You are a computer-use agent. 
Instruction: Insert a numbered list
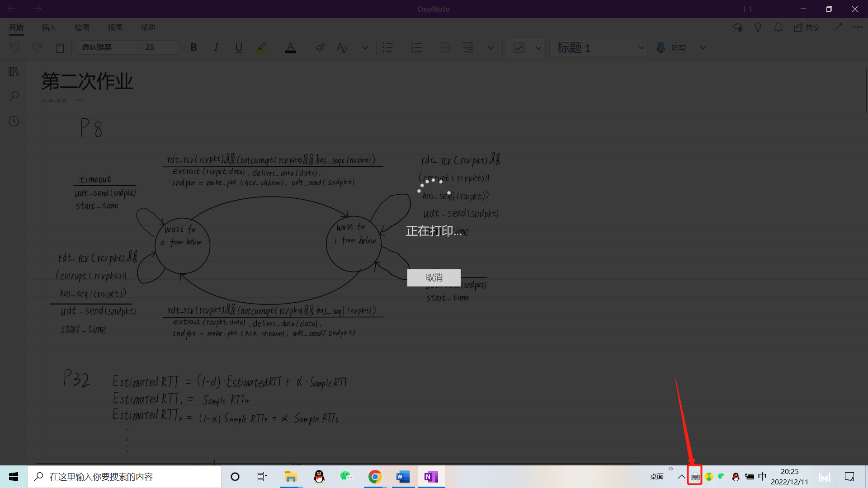pyautogui.click(x=416, y=47)
